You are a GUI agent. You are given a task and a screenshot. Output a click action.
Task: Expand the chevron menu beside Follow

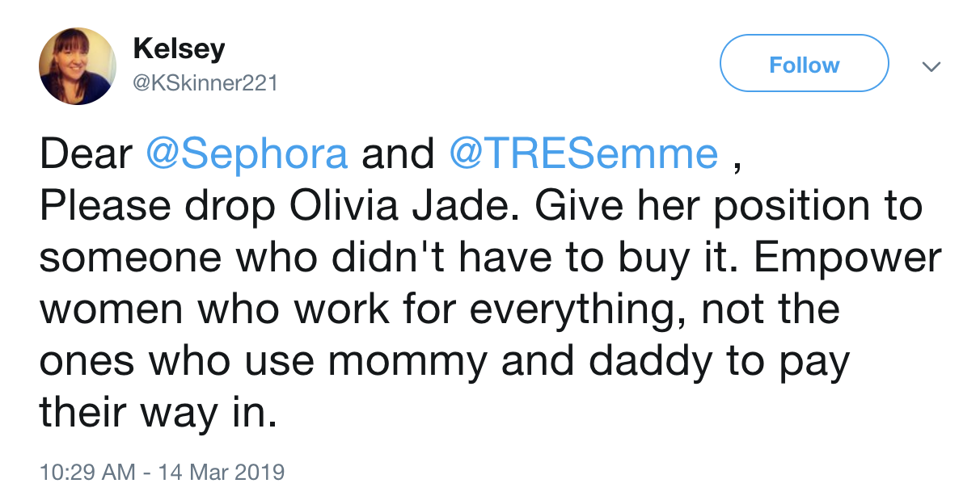click(x=931, y=66)
